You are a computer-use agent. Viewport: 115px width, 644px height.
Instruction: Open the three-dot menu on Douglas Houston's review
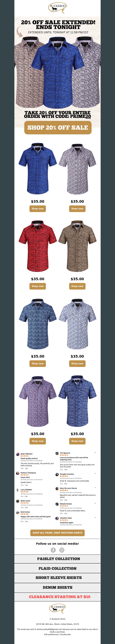coord(95,473)
